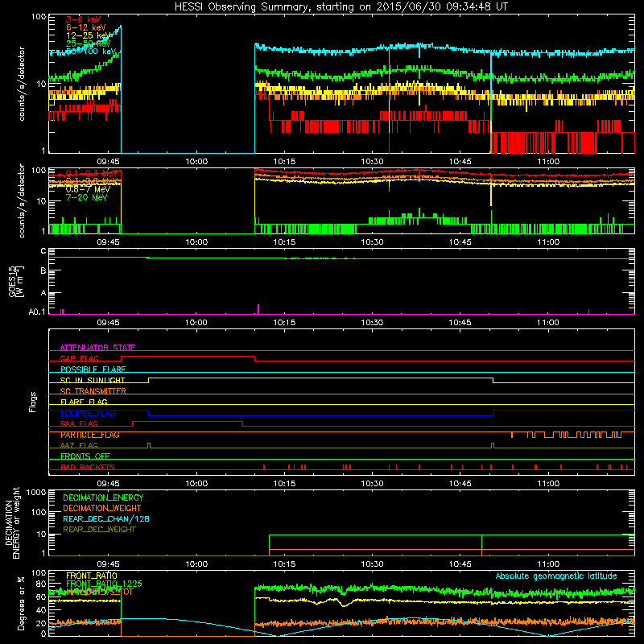Click the FRONTS_OFF flag label

pyautogui.click(x=85, y=456)
